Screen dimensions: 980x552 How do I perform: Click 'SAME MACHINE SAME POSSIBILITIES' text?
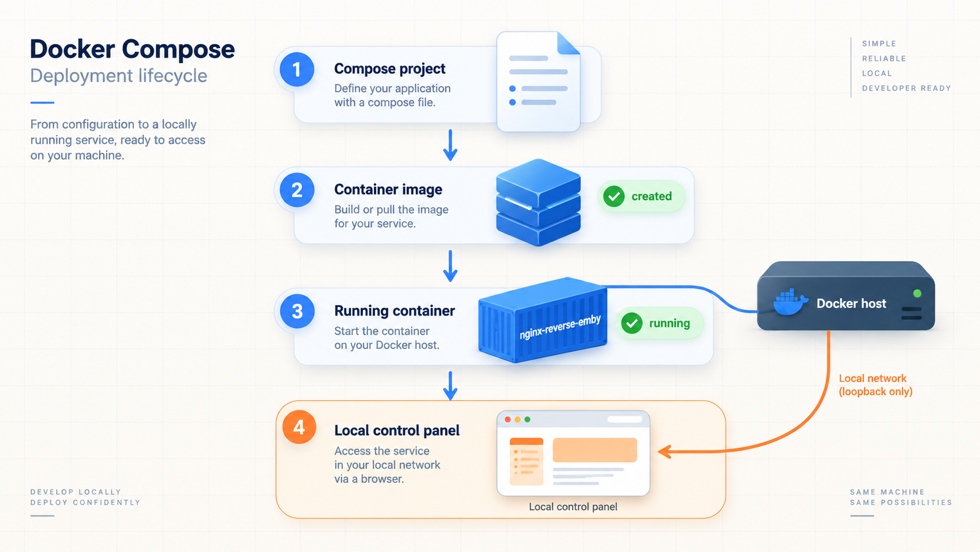tap(901, 497)
